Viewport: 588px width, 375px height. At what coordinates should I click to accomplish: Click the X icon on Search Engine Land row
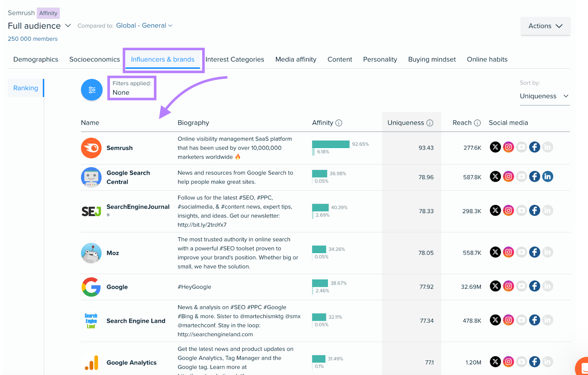pyautogui.click(x=495, y=320)
